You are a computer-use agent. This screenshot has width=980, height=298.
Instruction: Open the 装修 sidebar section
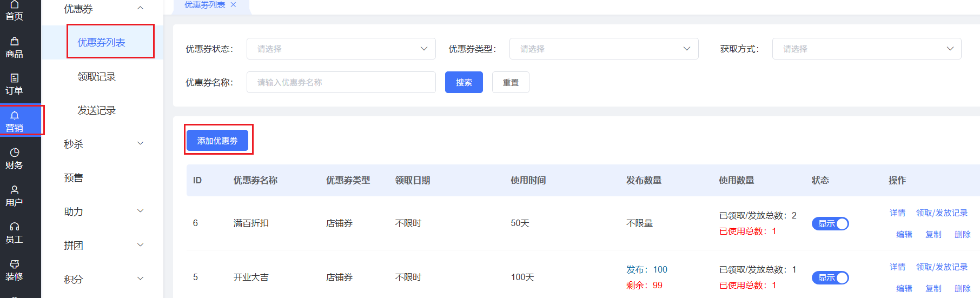[15, 270]
